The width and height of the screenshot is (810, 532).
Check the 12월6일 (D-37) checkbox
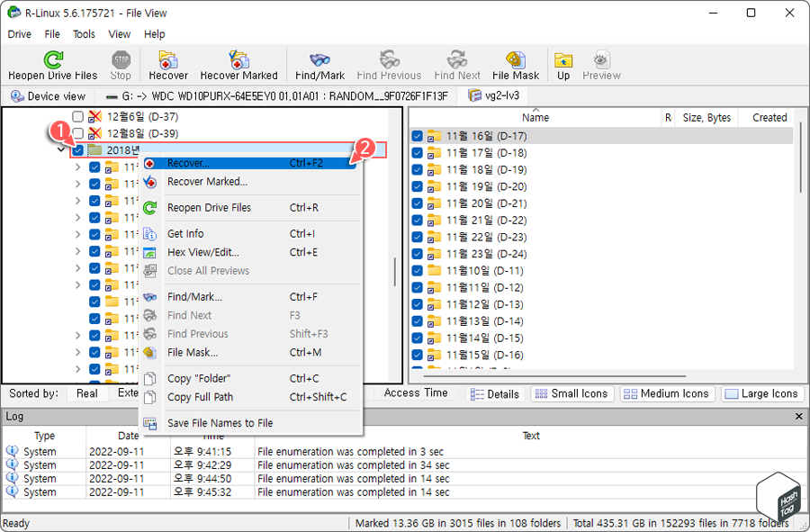point(76,116)
